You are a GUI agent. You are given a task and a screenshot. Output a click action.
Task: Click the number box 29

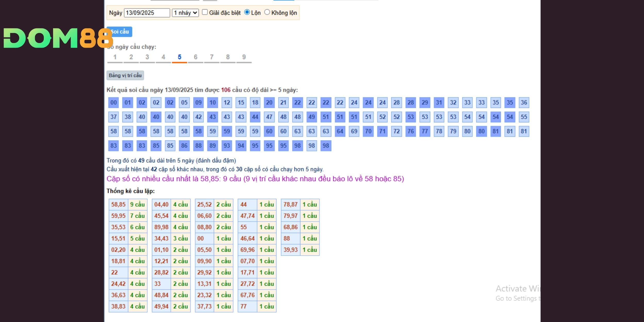coord(425,103)
